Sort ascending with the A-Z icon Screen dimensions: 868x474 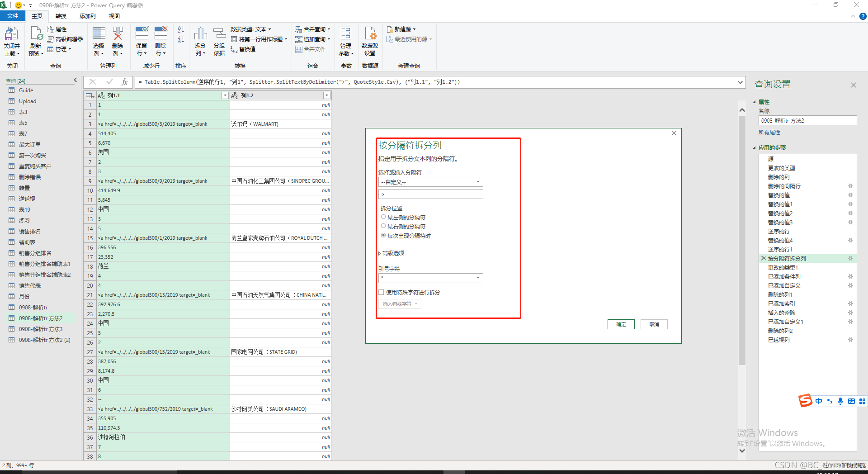(181, 29)
